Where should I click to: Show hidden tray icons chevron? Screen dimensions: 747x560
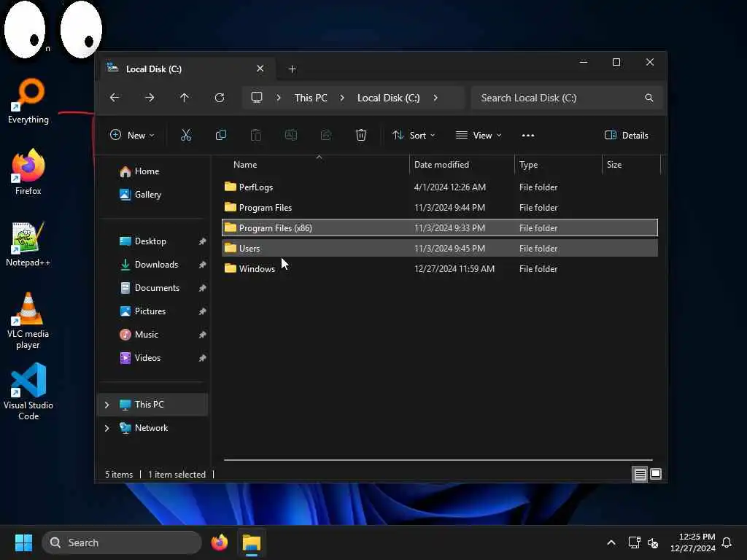pos(611,542)
